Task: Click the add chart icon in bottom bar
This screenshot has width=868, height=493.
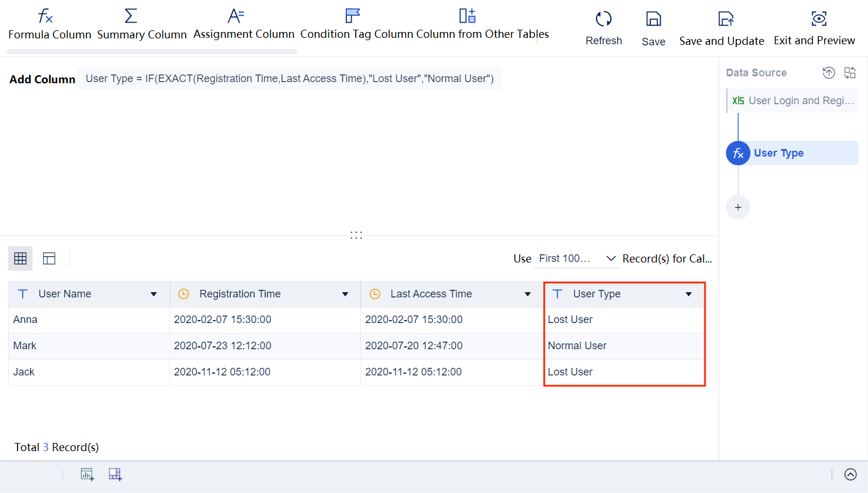Action: [87, 474]
